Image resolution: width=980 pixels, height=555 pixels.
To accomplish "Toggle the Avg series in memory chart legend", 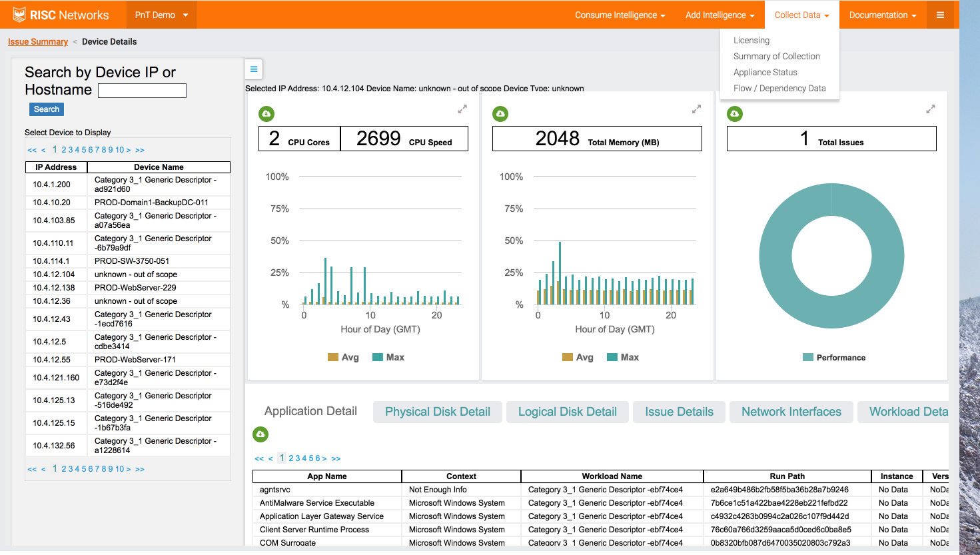I will click(x=578, y=357).
